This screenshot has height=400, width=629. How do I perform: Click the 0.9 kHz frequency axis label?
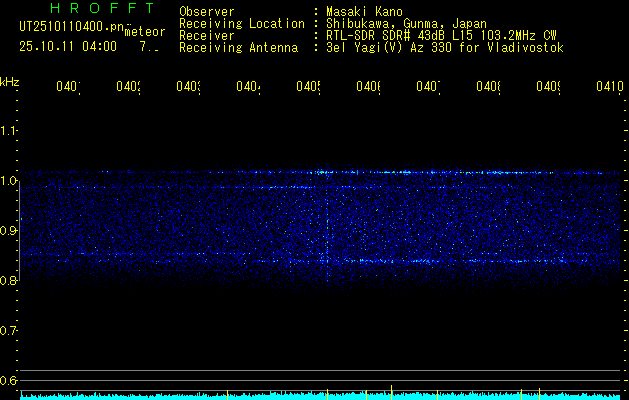9,231
